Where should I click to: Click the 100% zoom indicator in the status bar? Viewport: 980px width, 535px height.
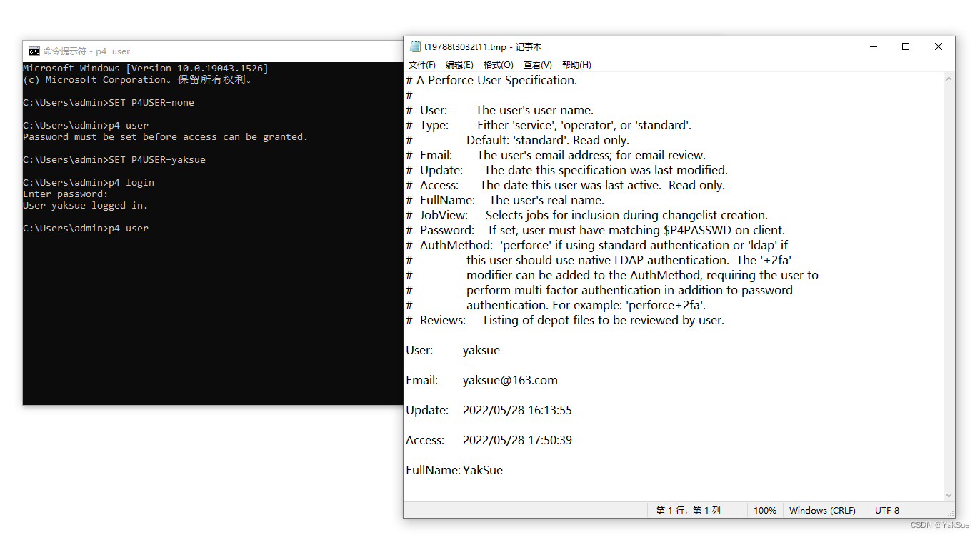pyautogui.click(x=765, y=510)
